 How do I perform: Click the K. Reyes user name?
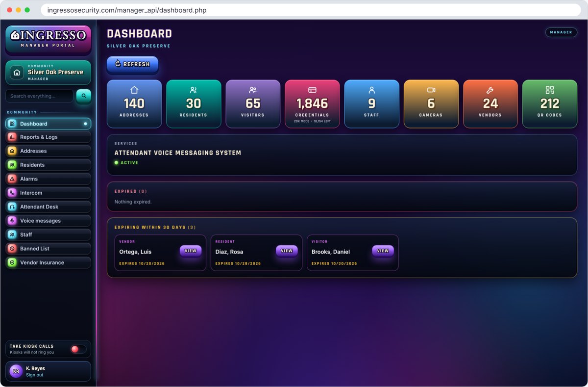[35, 368]
